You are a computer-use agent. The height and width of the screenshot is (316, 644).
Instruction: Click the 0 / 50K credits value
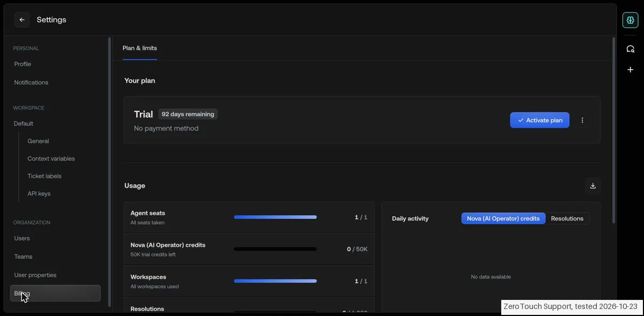tap(357, 249)
